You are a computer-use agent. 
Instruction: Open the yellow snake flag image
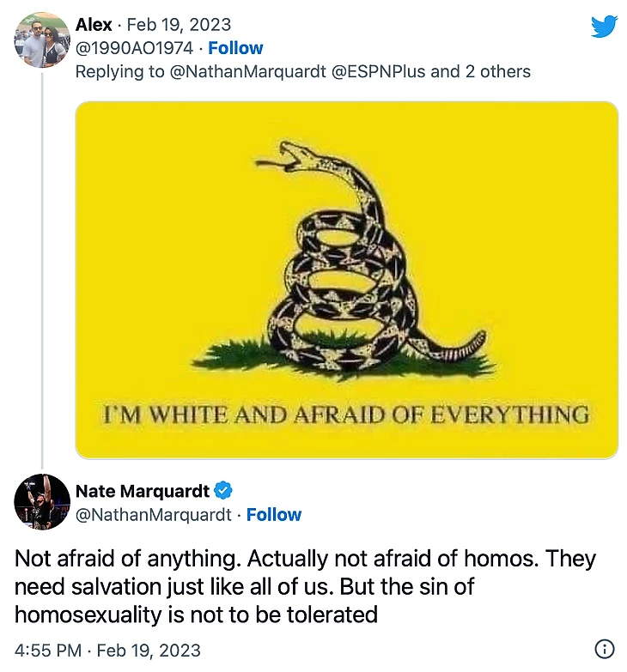(347, 280)
